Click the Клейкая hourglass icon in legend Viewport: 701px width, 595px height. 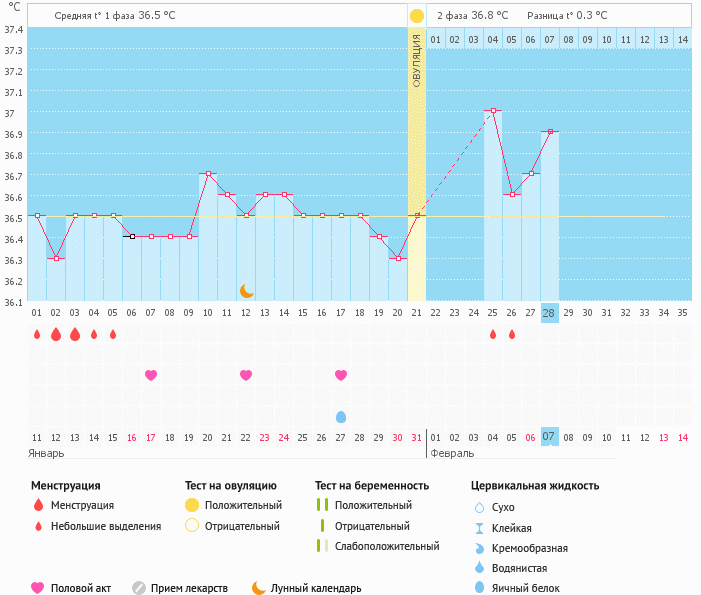479,528
